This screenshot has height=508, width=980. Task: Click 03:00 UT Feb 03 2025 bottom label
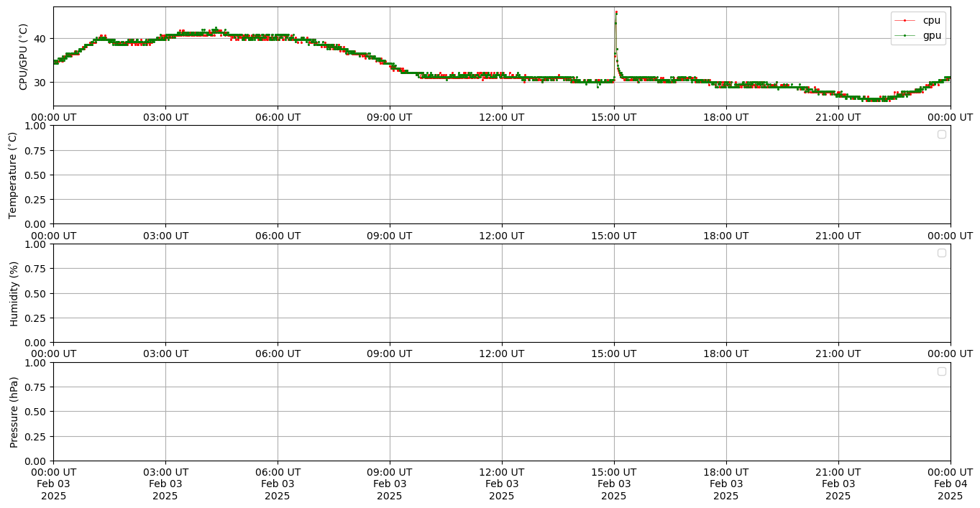click(x=165, y=484)
